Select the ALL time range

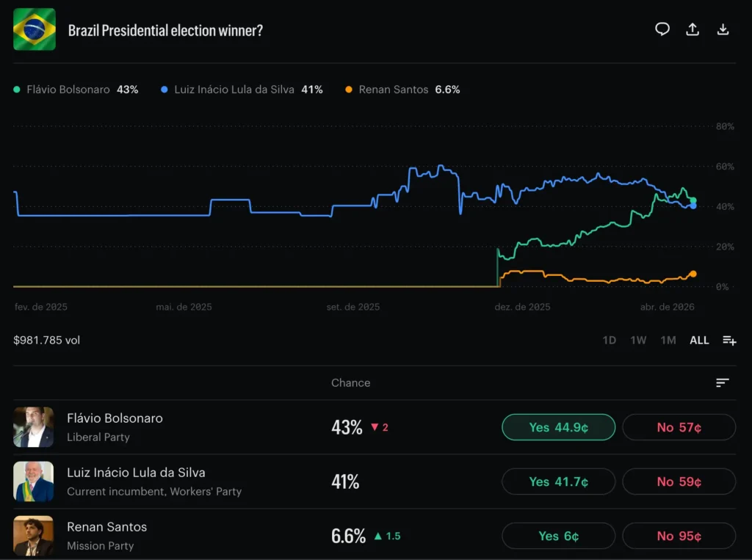coord(699,340)
